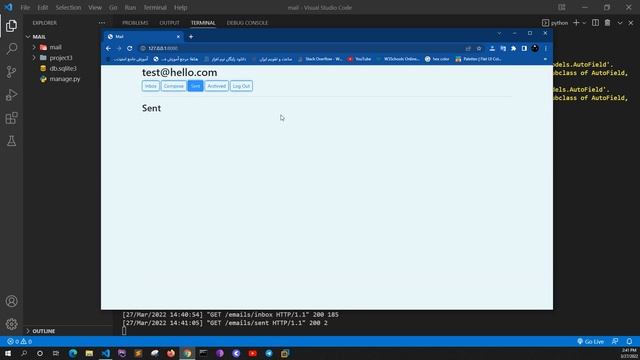Viewport: 640px width, 360px height.
Task: Click the maximize panel chevron in terminal header
Action: tap(620, 23)
